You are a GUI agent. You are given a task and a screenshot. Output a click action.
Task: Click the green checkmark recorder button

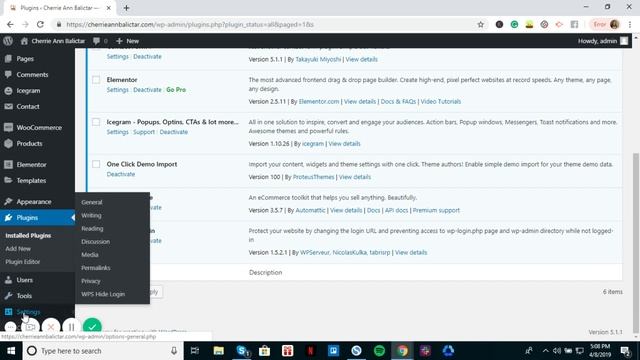92,327
